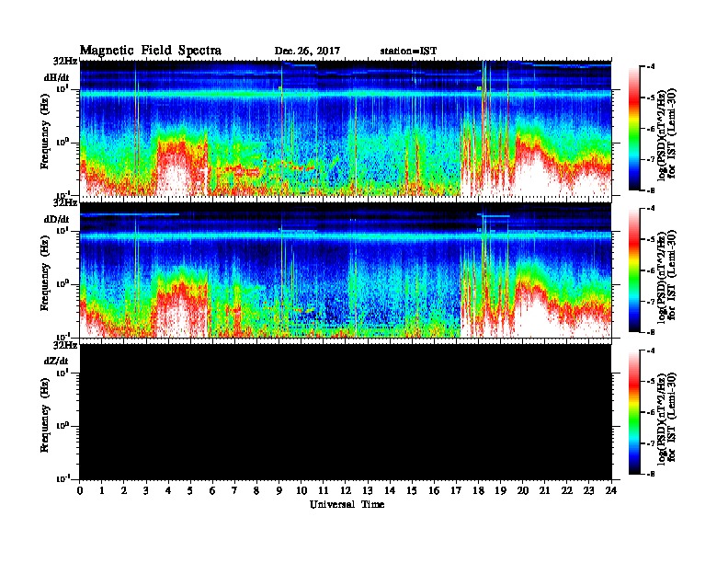Click the 'Universal Time' axis title
728x563 pixels.
pyautogui.click(x=347, y=504)
